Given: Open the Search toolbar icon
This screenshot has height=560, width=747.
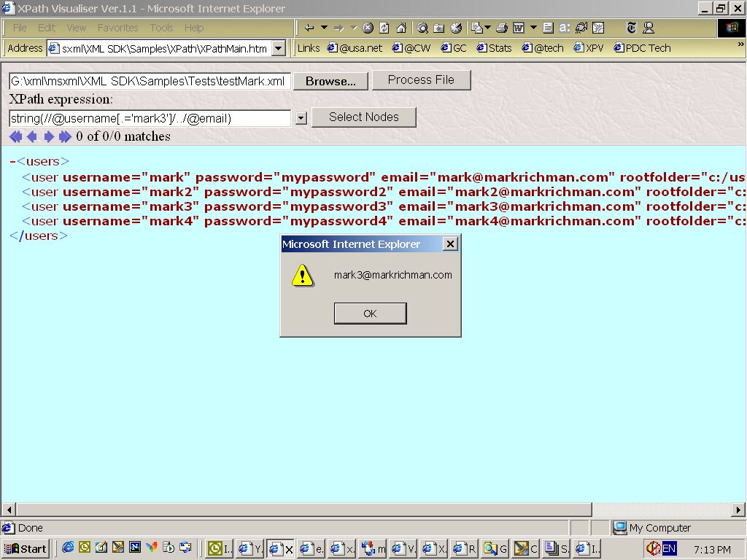Looking at the screenshot, I should tap(422, 28).
